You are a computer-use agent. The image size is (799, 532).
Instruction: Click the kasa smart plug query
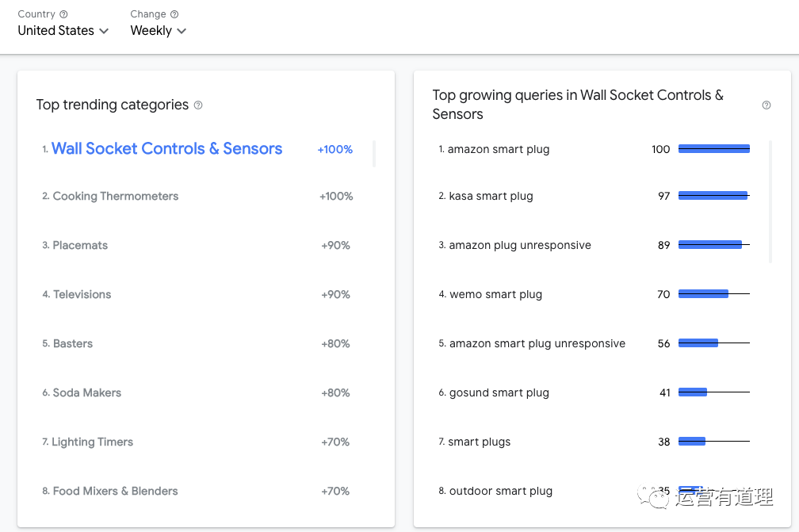pyautogui.click(x=491, y=197)
